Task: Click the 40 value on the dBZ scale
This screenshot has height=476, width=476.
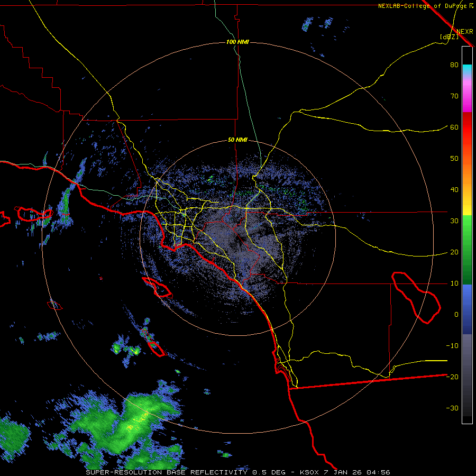Action: pos(454,190)
